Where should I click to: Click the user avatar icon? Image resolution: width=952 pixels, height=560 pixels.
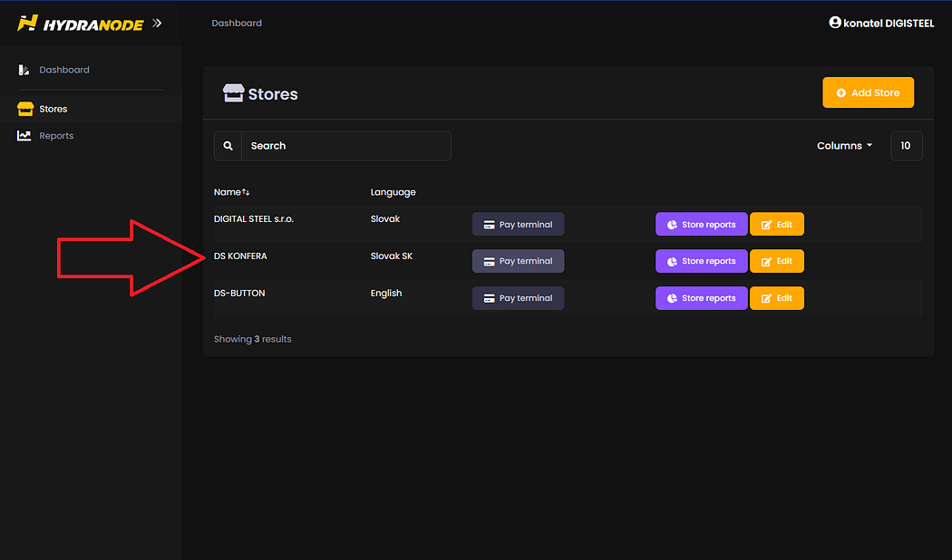(x=835, y=23)
